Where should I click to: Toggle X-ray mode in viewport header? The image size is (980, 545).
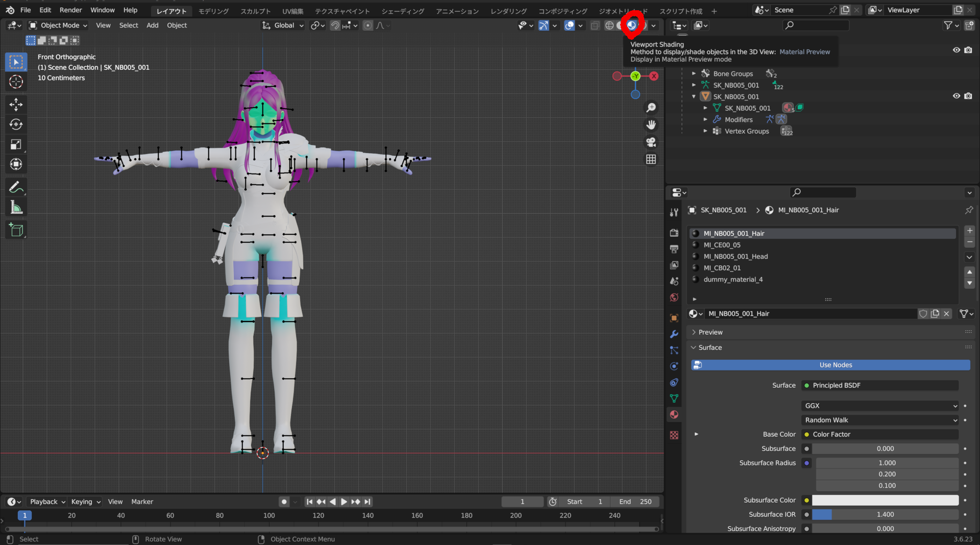(x=595, y=26)
